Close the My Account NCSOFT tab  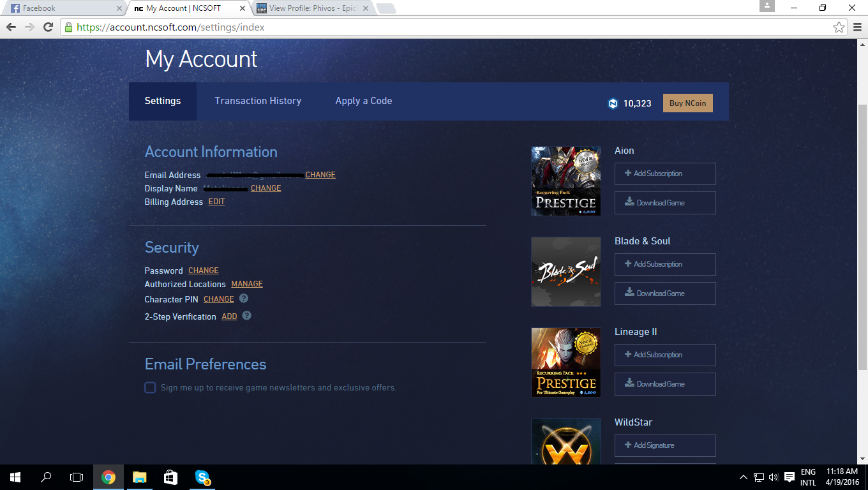(243, 8)
